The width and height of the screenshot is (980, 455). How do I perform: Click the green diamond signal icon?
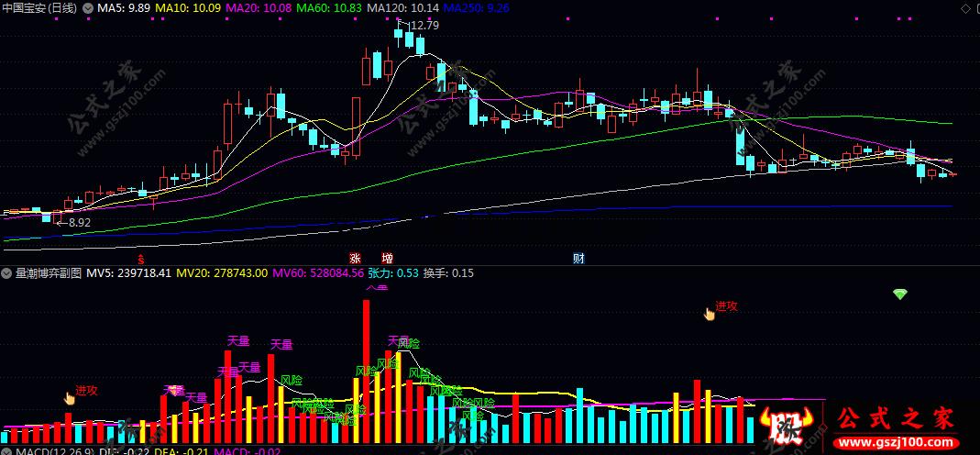(x=899, y=294)
